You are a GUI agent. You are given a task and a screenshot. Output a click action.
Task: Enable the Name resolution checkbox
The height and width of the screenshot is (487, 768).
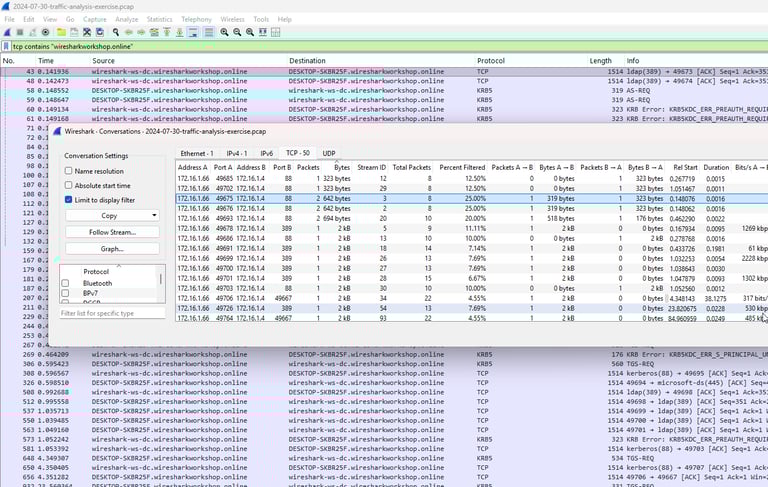tap(68, 171)
